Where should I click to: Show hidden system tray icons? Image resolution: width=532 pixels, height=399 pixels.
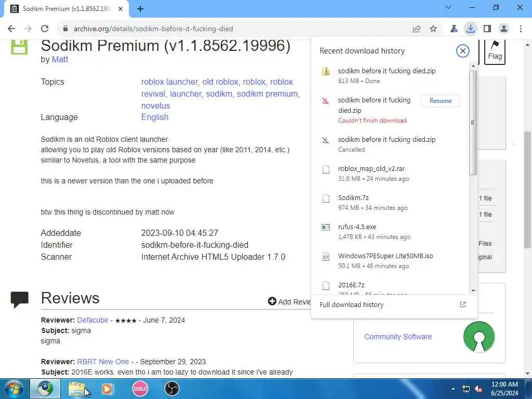pos(453,389)
